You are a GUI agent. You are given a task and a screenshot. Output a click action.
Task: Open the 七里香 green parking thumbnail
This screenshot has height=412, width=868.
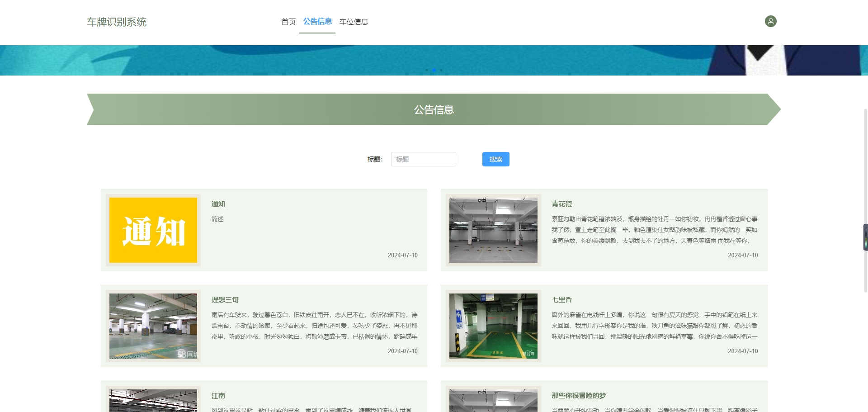[x=493, y=326]
